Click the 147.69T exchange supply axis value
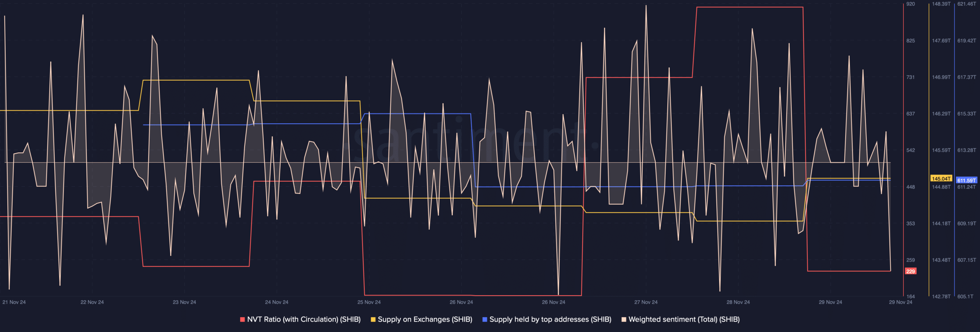Image resolution: width=980 pixels, height=332 pixels. [941, 41]
